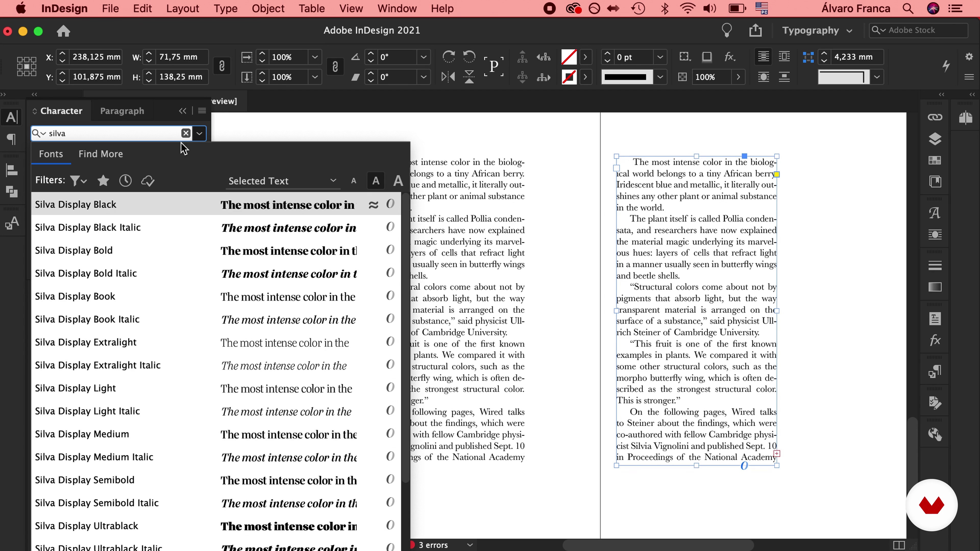Choose Silva Display Semibold font
The image size is (980, 551).
[x=216, y=480]
